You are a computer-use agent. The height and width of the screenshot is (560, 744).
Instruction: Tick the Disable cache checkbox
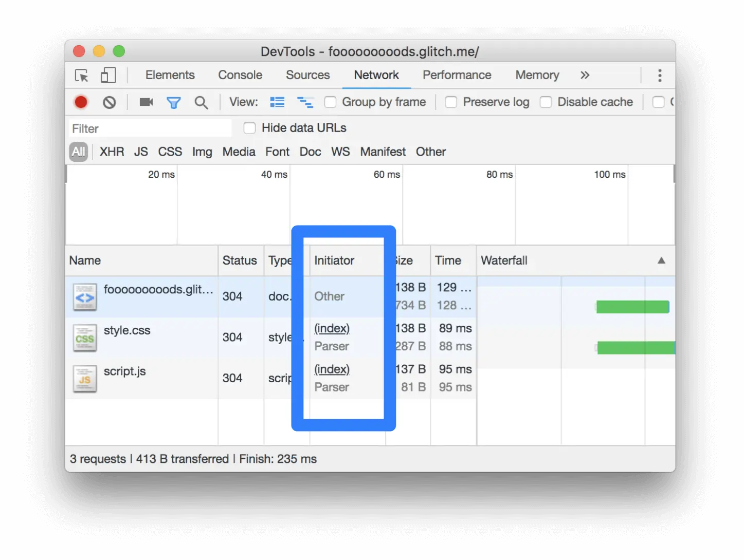tap(546, 102)
